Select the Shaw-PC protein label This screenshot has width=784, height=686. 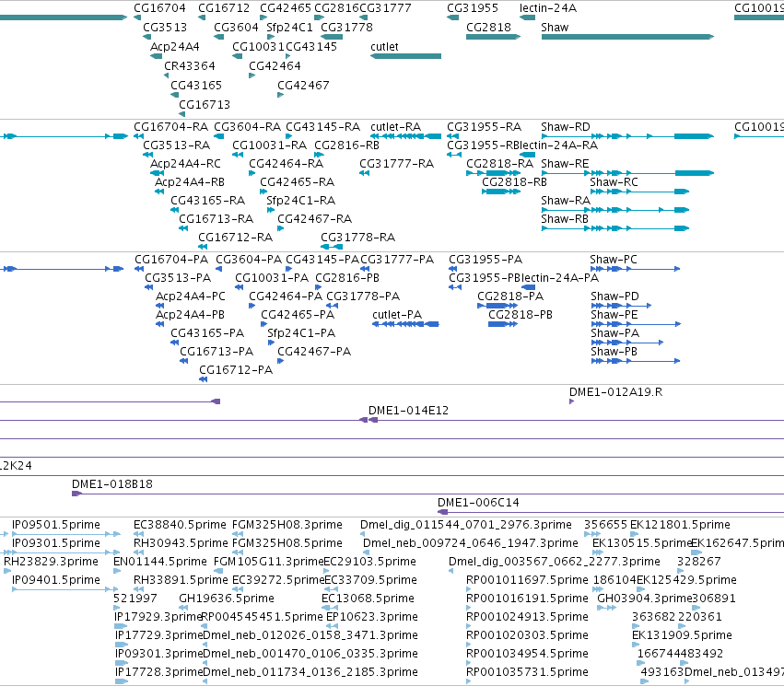pyautogui.click(x=614, y=260)
